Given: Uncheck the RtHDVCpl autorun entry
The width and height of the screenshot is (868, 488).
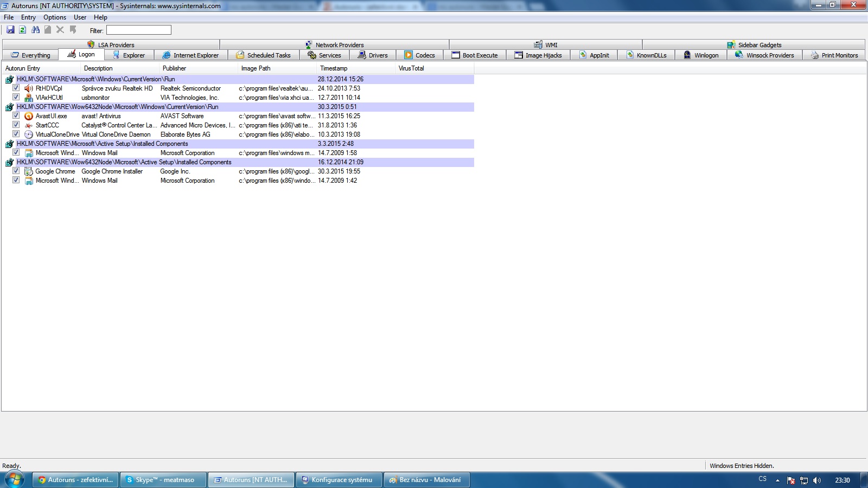Looking at the screenshot, I should (x=16, y=88).
